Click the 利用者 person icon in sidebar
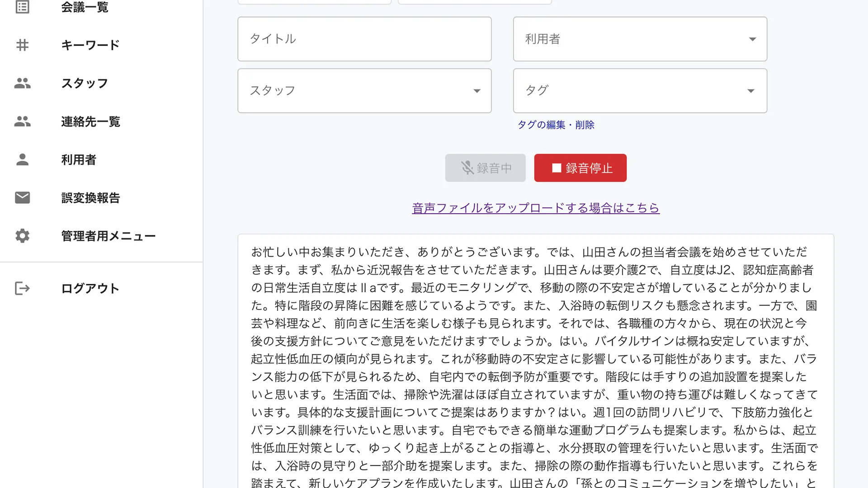The width and height of the screenshot is (868, 488). click(22, 160)
